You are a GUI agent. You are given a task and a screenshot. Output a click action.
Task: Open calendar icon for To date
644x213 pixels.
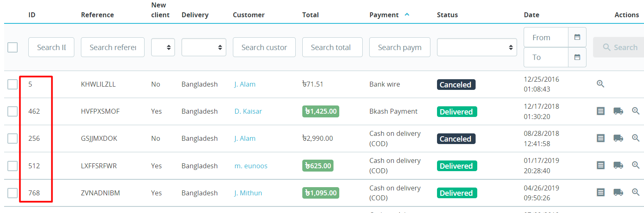(577, 57)
